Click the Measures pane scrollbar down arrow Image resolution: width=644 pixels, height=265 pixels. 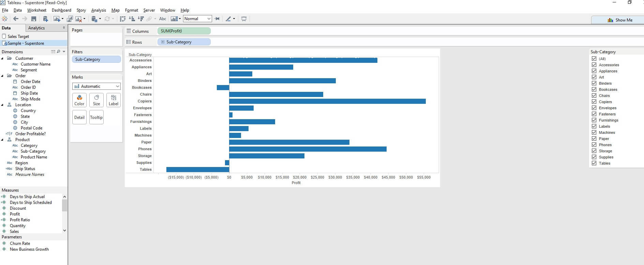64,231
